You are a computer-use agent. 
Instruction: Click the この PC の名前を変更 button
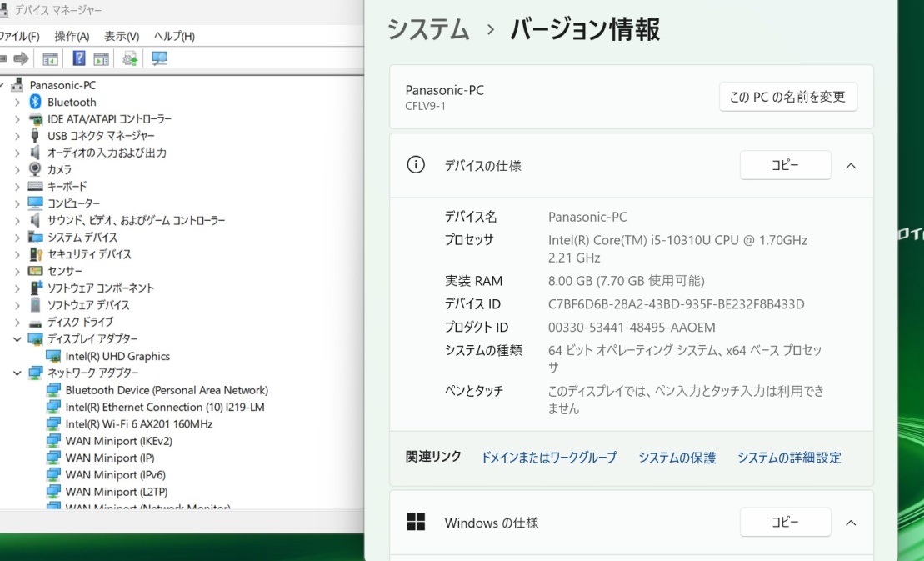pos(788,97)
